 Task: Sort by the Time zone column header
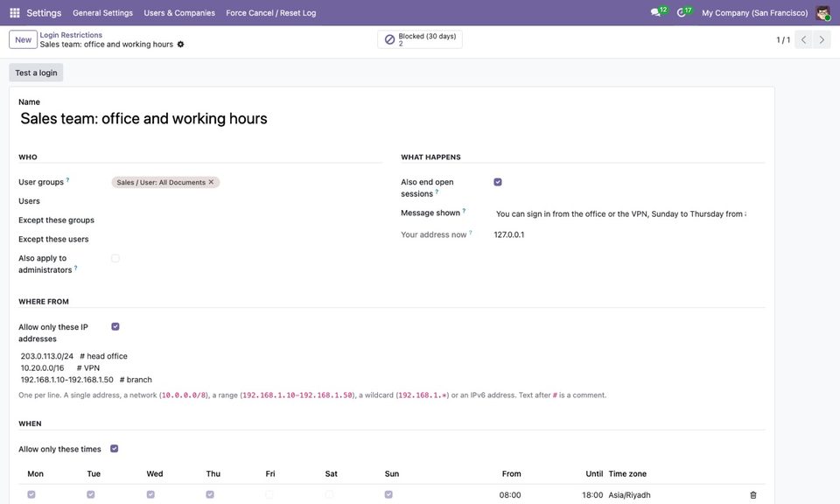click(x=627, y=474)
